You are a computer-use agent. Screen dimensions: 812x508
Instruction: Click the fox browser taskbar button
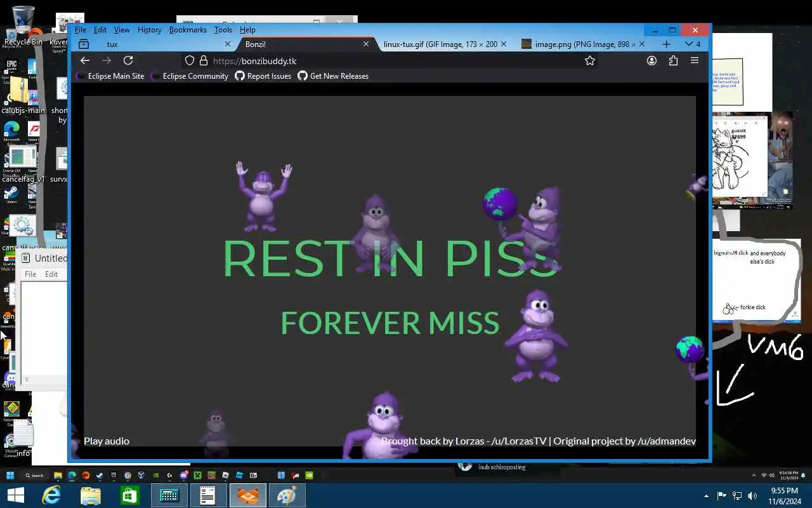point(247,495)
